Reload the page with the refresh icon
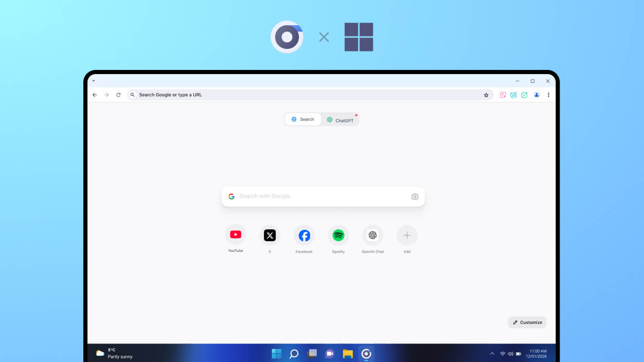The image size is (644, 362). [x=118, y=95]
